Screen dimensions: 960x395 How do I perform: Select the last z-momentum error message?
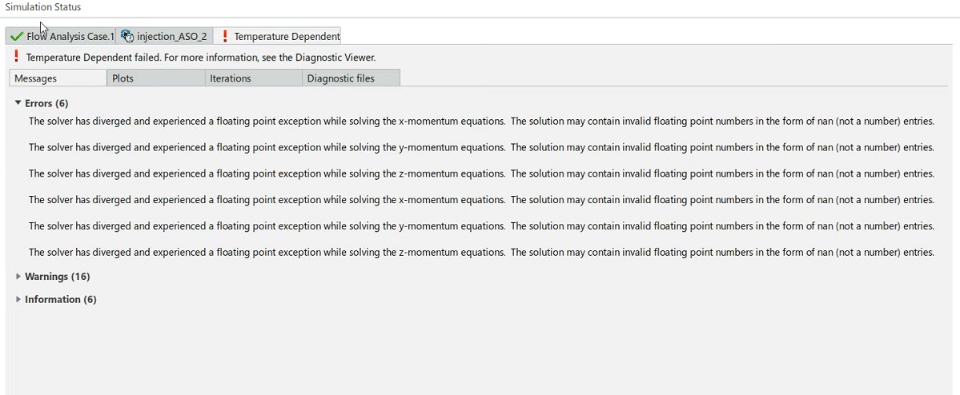481,252
